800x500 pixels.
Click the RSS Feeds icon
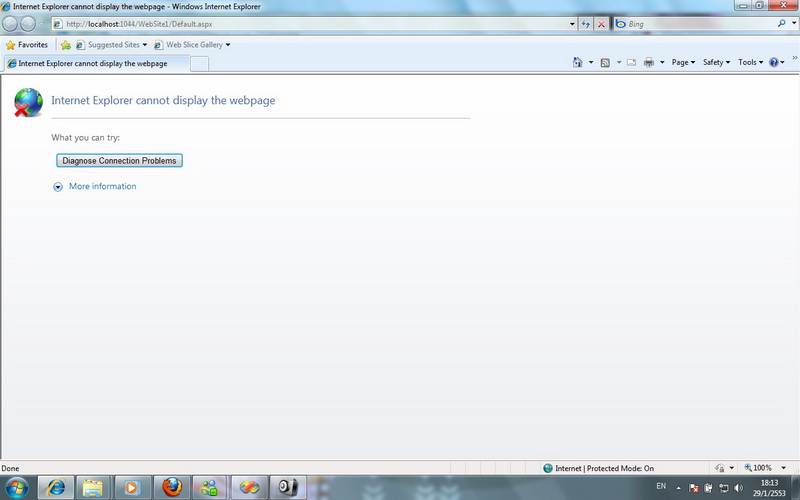tap(605, 63)
